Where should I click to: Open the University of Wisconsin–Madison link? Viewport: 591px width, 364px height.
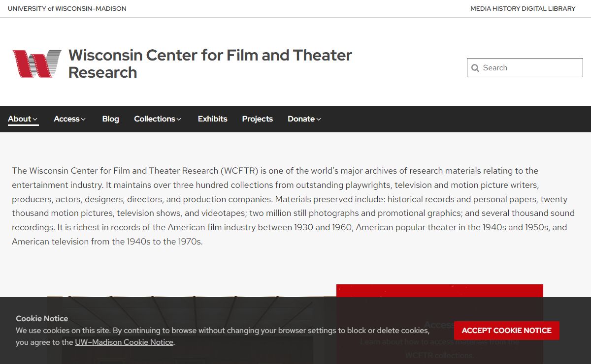[x=67, y=8]
